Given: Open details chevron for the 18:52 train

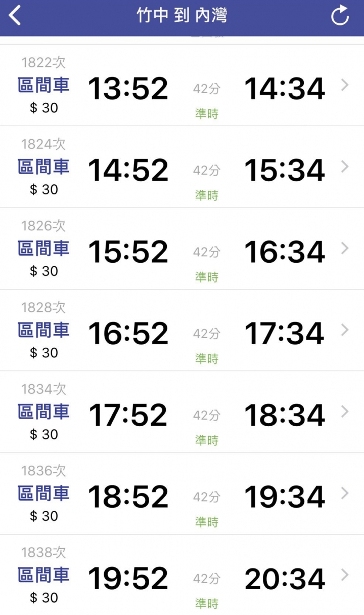Looking at the screenshot, I should tap(345, 494).
